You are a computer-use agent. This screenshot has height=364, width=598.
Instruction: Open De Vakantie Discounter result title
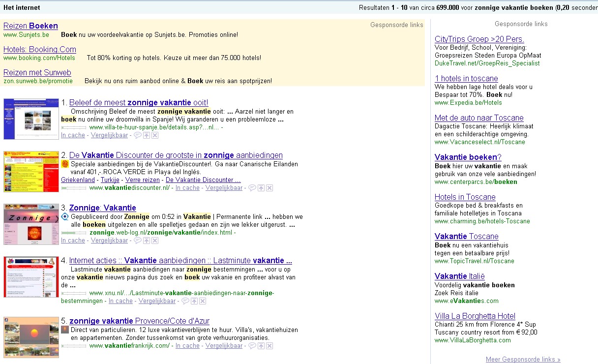tap(176, 155)
